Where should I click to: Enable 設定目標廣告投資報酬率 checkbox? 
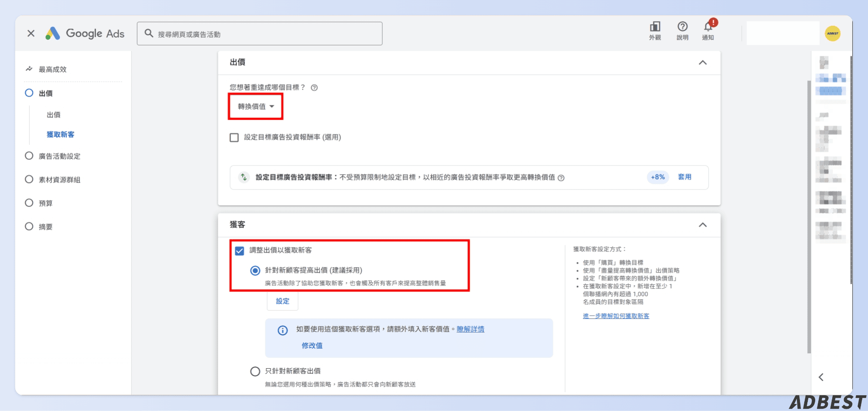tap(234, 138)
